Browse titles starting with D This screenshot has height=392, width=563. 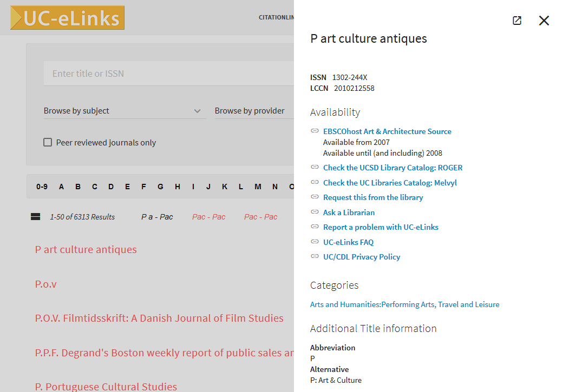(111, 187)
